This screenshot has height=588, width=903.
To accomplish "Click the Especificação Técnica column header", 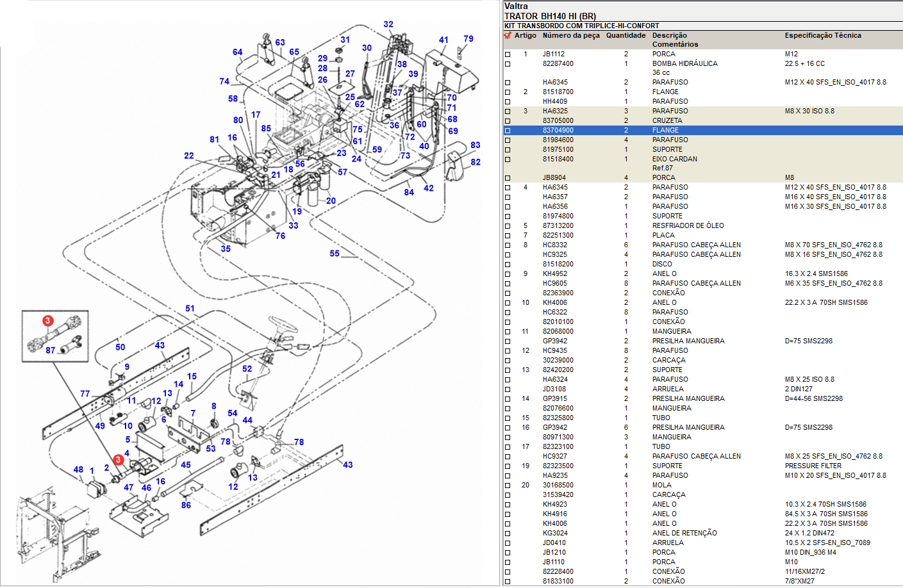I will pyautogui.click(x=823, y=36).
